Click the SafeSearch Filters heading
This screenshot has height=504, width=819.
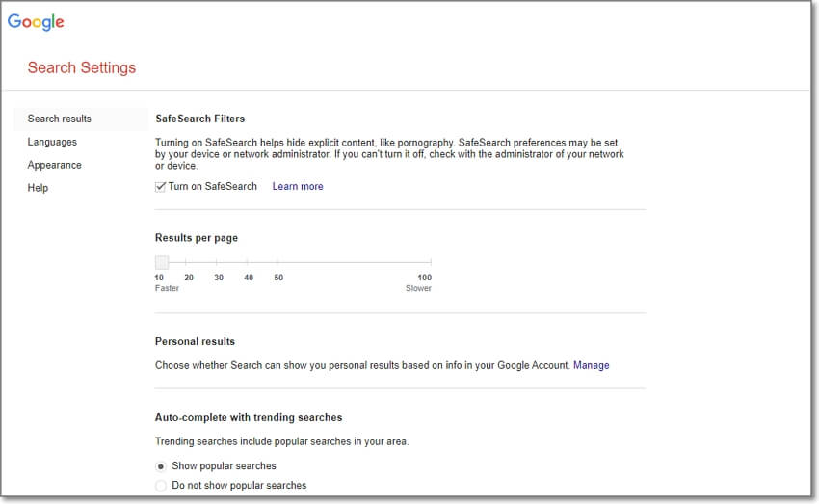click(x=199, y=119)
